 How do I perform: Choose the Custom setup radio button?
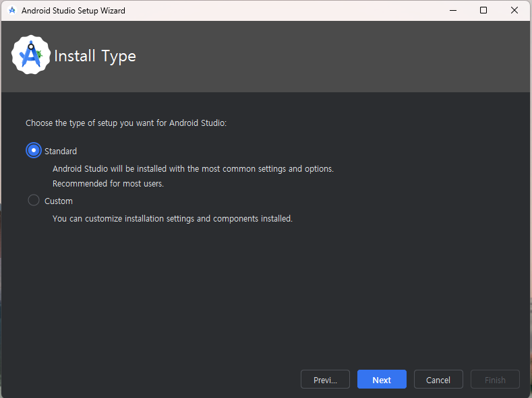pyautogui.click(x=34, y=200)
